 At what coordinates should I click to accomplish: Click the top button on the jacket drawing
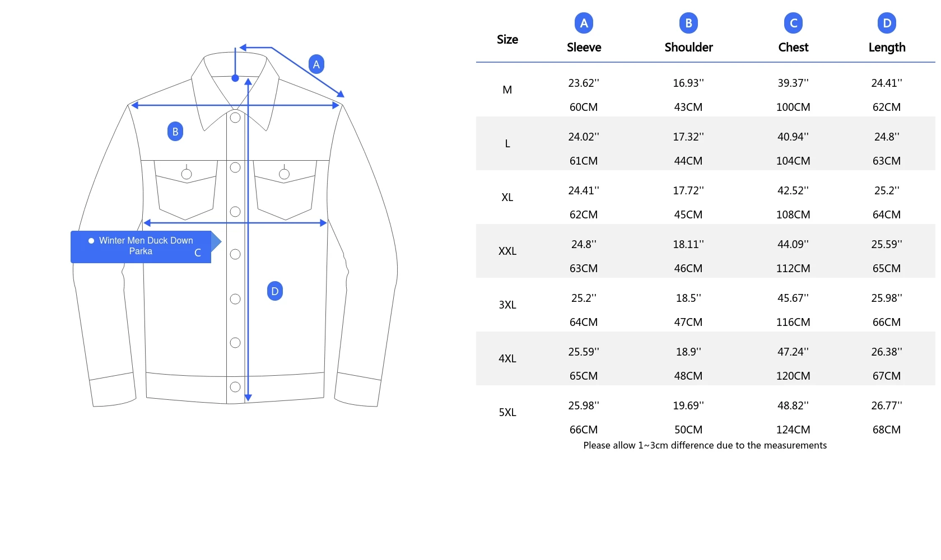tap(235, 118)
